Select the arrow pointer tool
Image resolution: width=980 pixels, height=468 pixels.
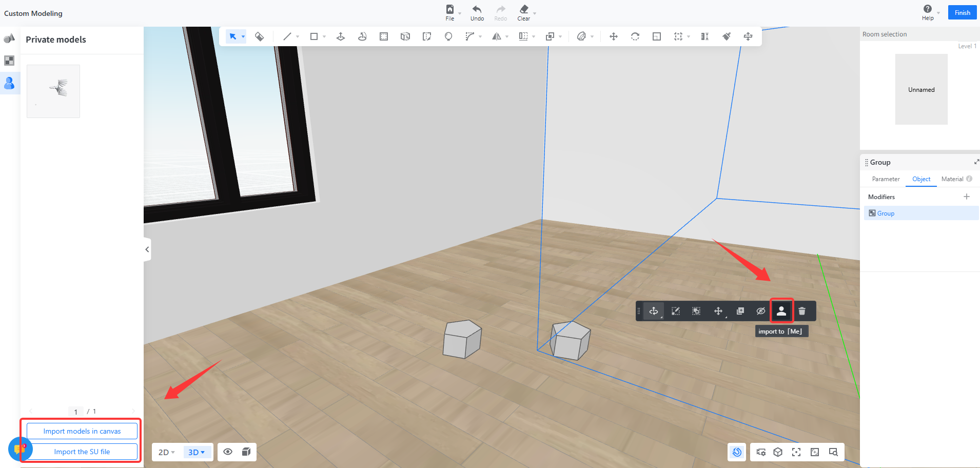(233, 36)
